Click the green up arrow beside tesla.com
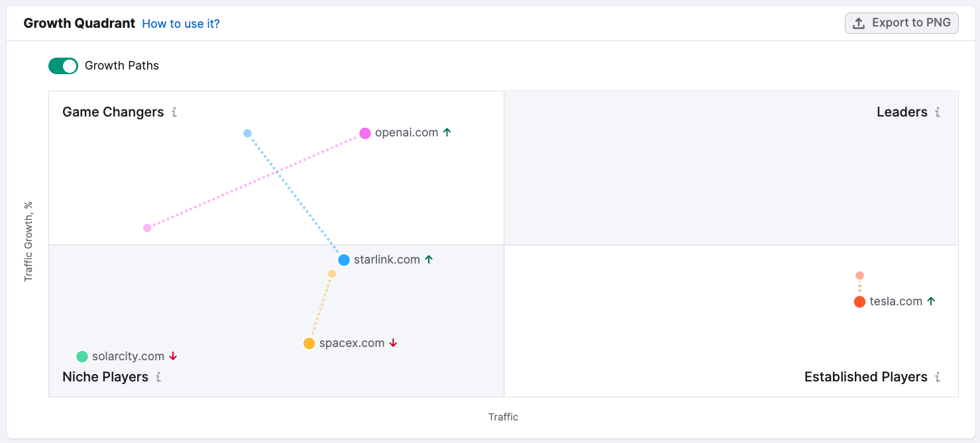 pos(931,301)
